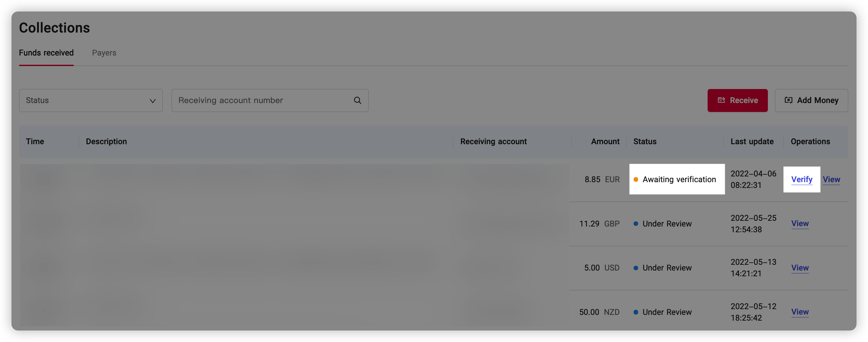Click the red Receive button
This screenshot has height=342, width=868.
pyautogui.click(x=737, y=100)
